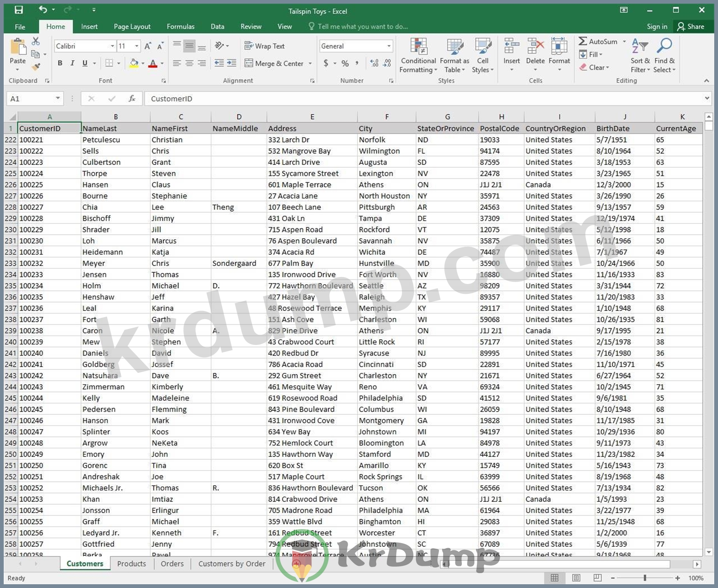This screenshot has height=588, width=718.
Task: Open the Number Format General dropdown
Action: (x=388, y=46)
